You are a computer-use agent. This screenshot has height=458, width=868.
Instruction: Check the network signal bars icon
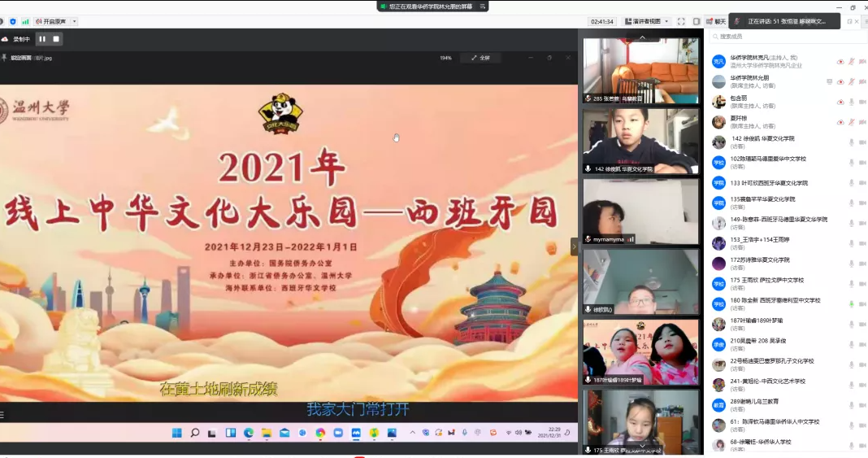pyautogui.click(x=25, y=22)
